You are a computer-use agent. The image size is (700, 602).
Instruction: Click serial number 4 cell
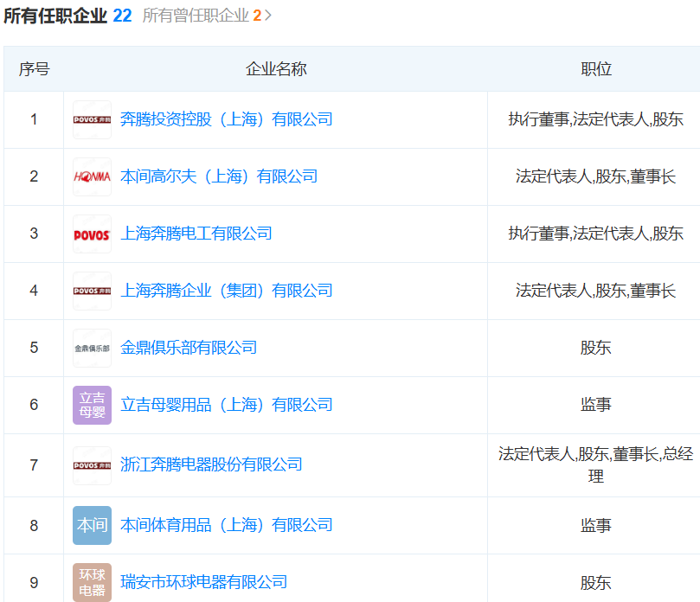click(x=34, y=291)
